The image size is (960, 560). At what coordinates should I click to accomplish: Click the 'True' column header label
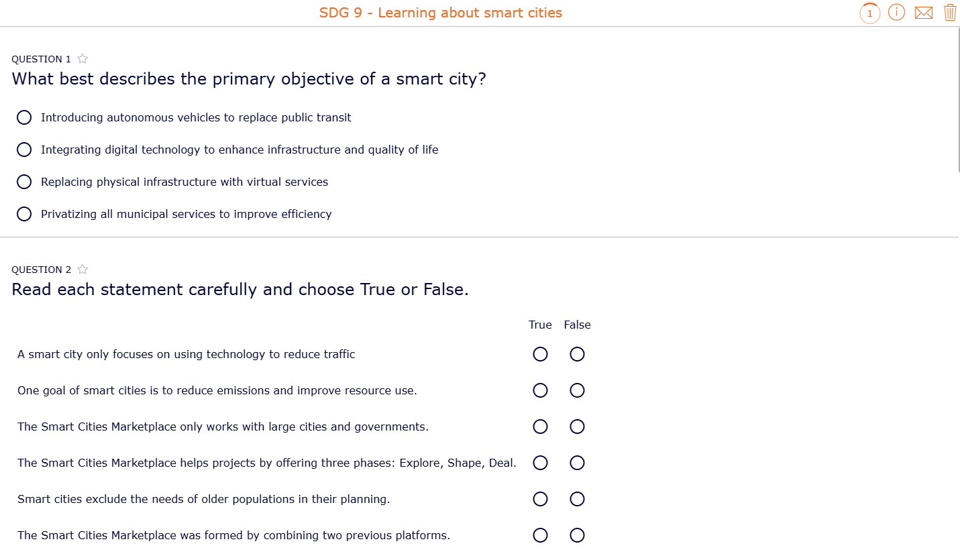click(x=540, y=325)
